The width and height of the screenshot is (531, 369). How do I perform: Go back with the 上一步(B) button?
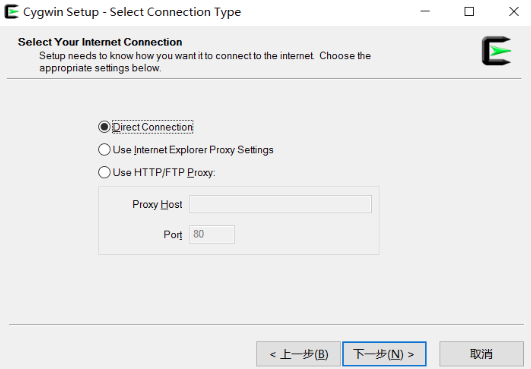(298, 354)
